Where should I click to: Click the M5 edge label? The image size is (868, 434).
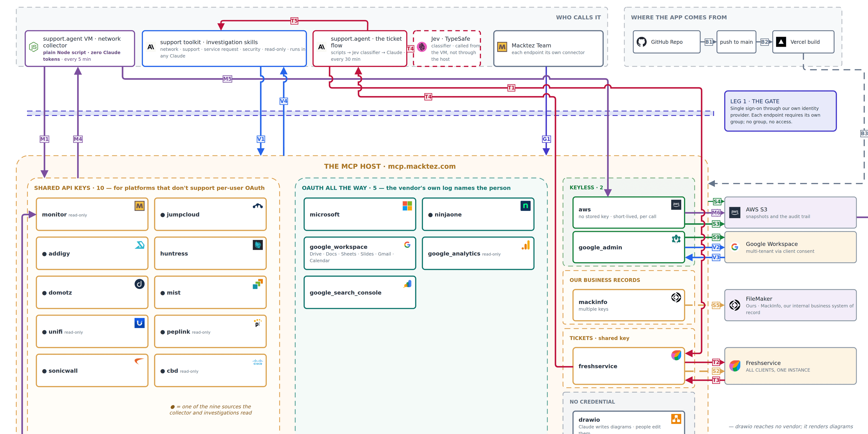[x=227, y=79]
